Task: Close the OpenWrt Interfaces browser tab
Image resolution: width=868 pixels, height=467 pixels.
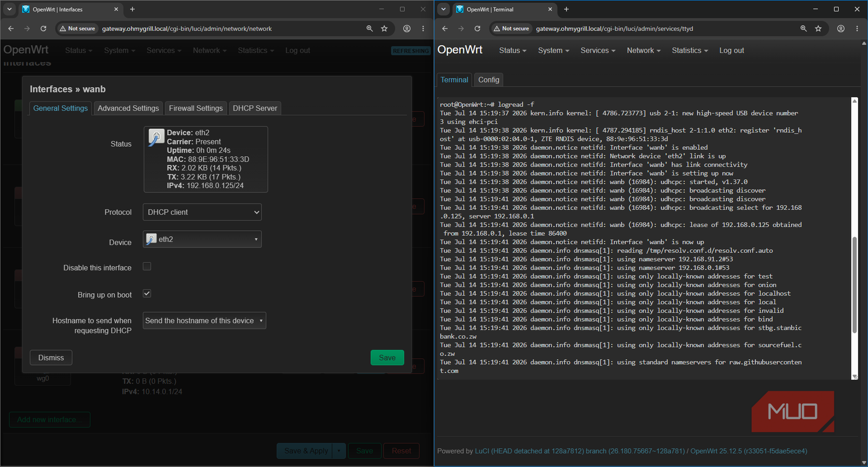Action: pos(116,9)
